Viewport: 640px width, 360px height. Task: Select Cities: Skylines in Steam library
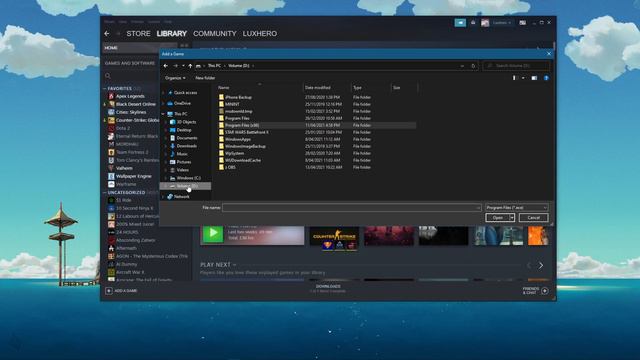[131, 112]
